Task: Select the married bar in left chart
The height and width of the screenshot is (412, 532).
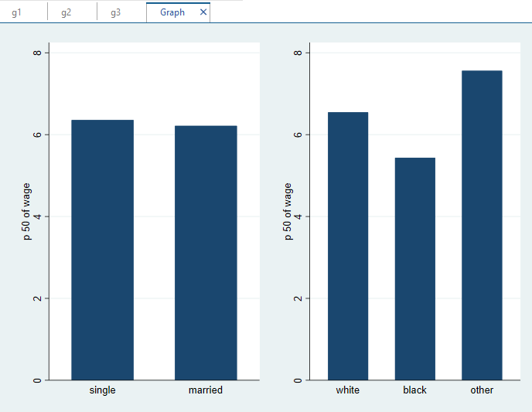Action: (x=206, y=253)
